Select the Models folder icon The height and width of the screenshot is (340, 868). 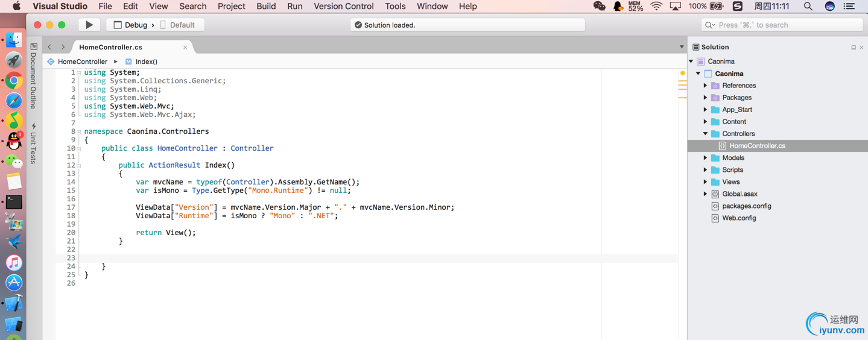715,158
